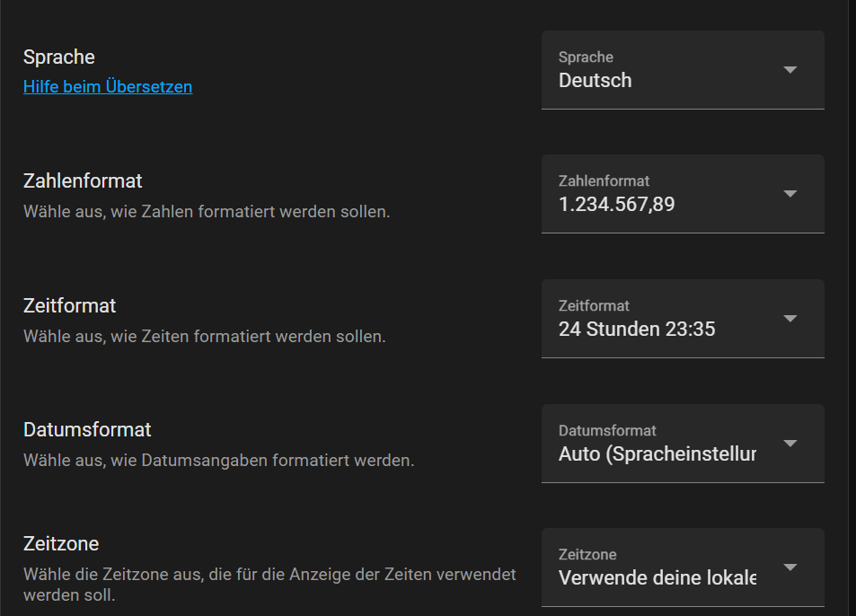The width and height of the screenshot is (856, 616).
Task: Click the arrow icon beside 24 Stunden 23:35
Action: pyautogui.click(x=790, y=319)
